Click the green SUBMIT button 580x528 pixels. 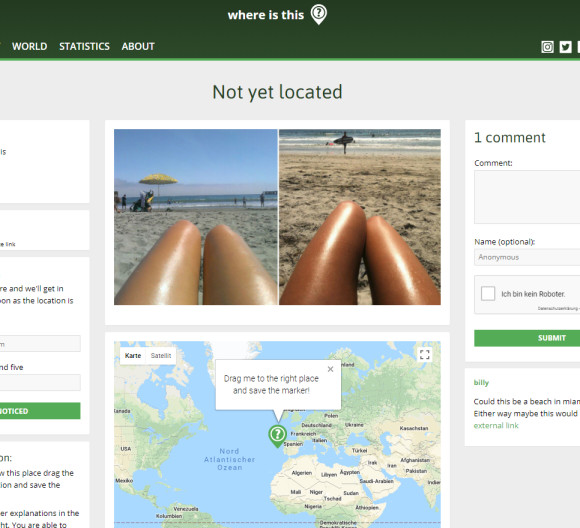click(x=527, y=338)
